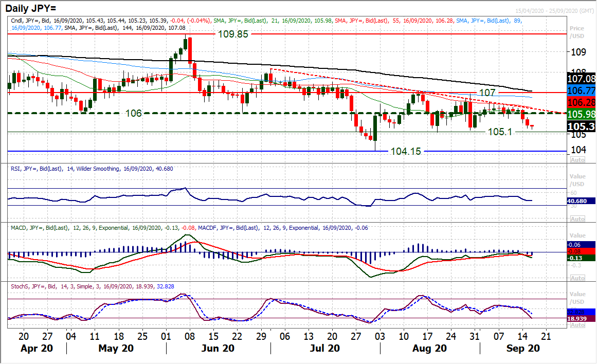
Task: Toggle Auto scaling on the MACD panel
Action: tap(577, 278)
